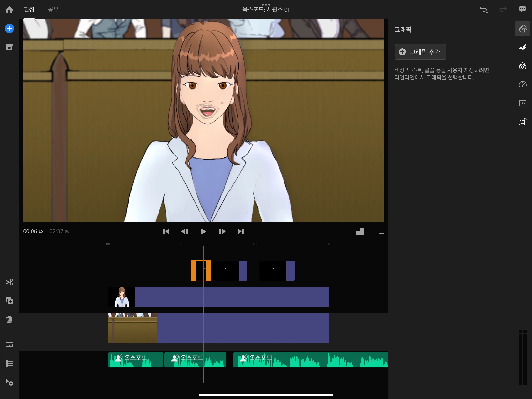Open the Effects transitions panel icon

coord(522,47)
